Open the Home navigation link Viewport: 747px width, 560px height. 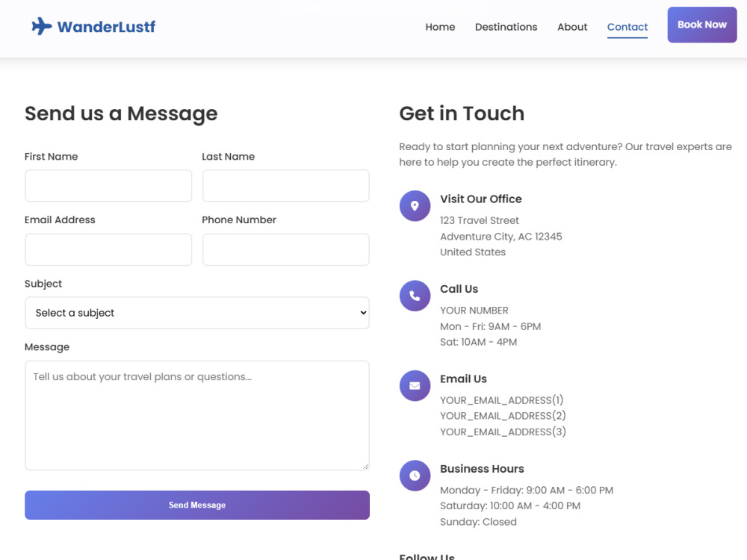point(440,27)
